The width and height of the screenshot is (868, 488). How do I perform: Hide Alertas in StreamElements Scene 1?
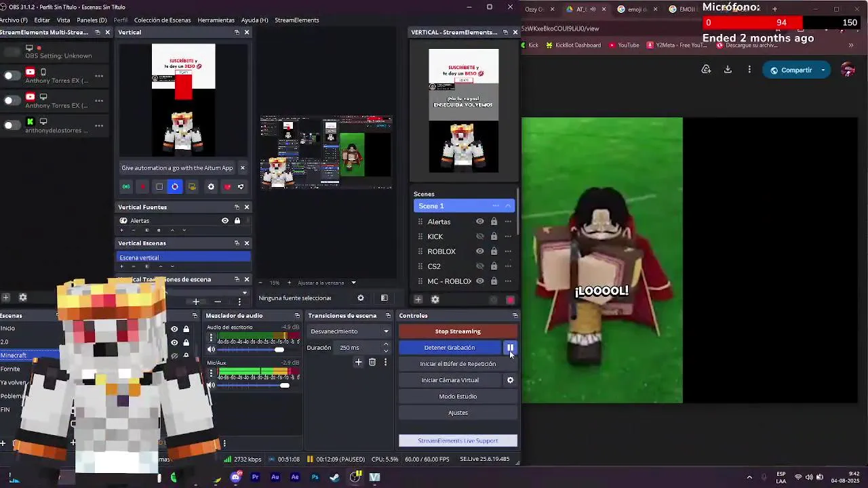(x=479, y=222)
